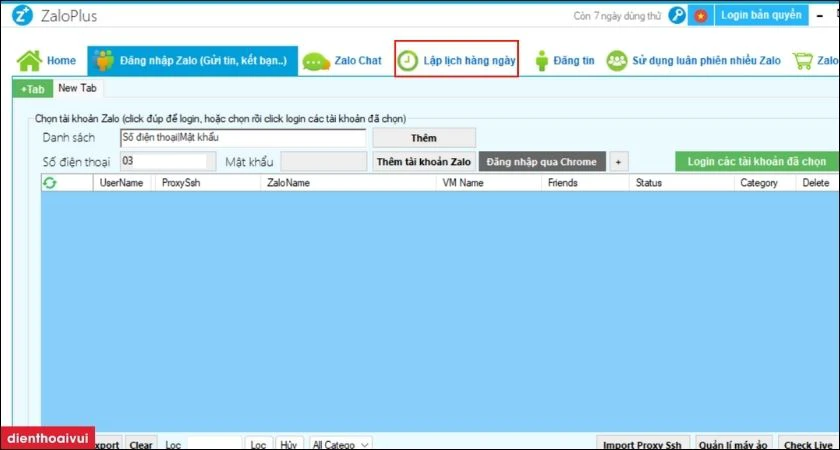
Task: Click the Thêm button
Action: click(x=424, y=138)
